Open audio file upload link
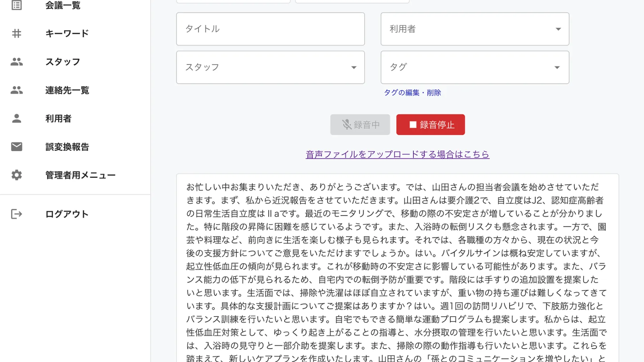The width and height of the screenshot is (644, 362). pos(397,154)
